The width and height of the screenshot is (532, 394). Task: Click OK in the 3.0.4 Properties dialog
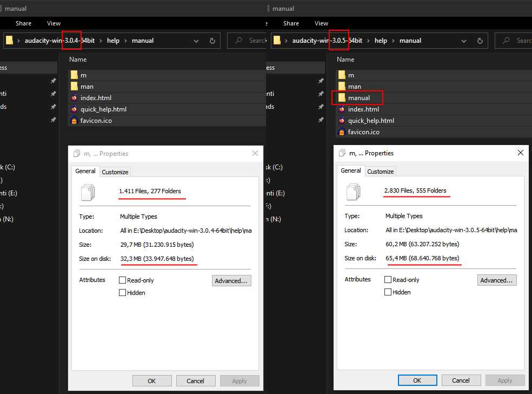(152, 381)
